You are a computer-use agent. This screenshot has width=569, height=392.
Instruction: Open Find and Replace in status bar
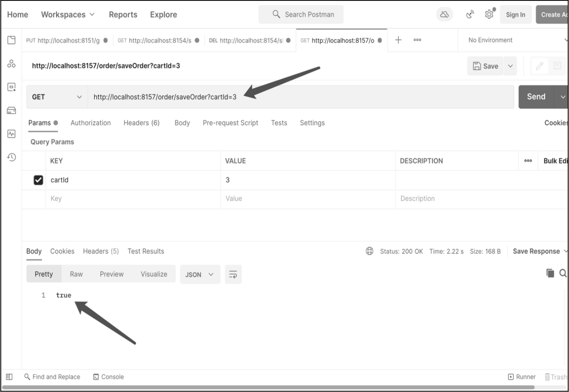tap(52, 377)
